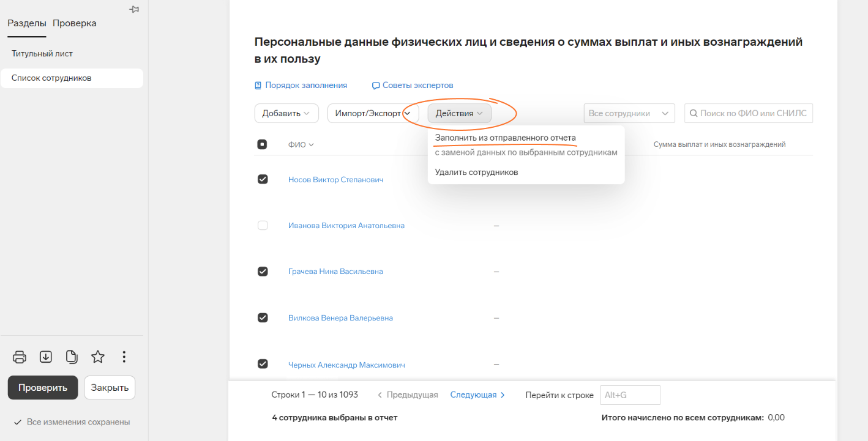Image resolution: width=868 pixels, height=441 pixels.
Task: Click 4 сотрудника выбраны в отчет text
Action: pyautogui.click(x=335, y=418)
